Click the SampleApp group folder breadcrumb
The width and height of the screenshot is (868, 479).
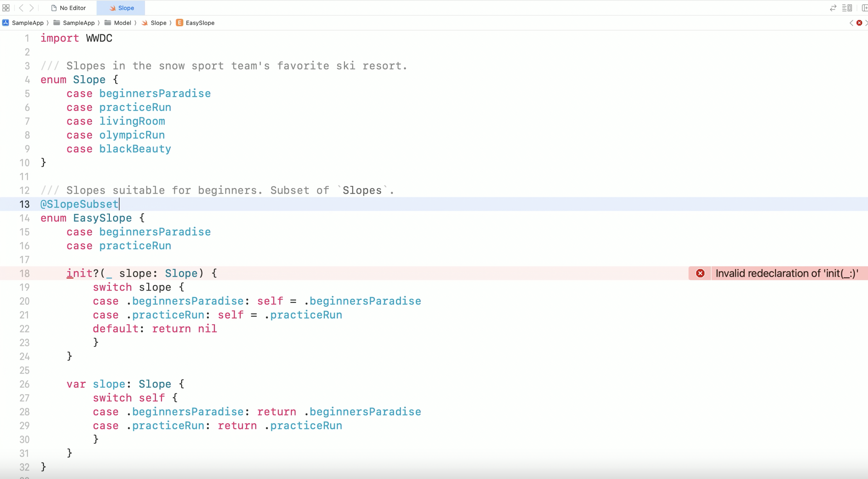[74, 23]
